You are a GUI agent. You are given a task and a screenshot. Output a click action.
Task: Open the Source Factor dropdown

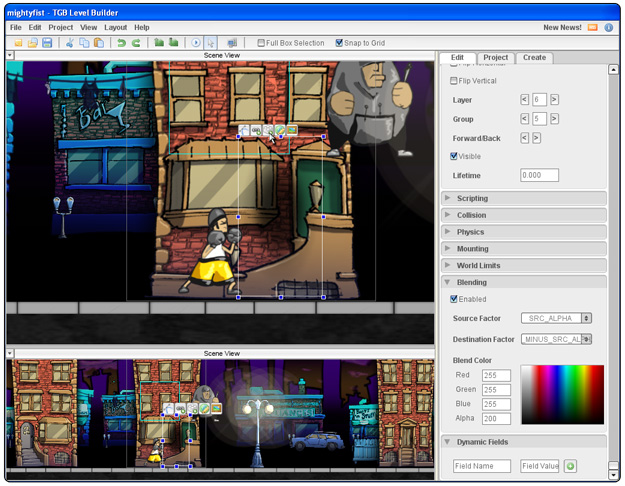[x=556, y=318]
